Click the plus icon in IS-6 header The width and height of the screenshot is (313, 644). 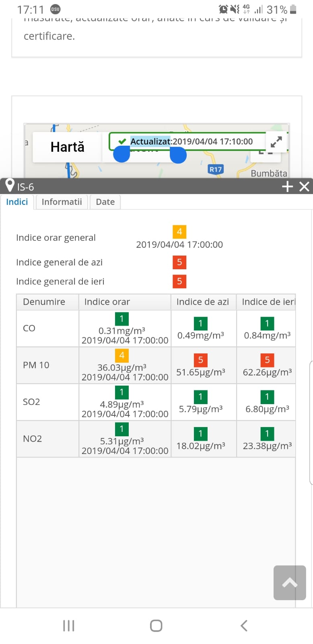287,186
